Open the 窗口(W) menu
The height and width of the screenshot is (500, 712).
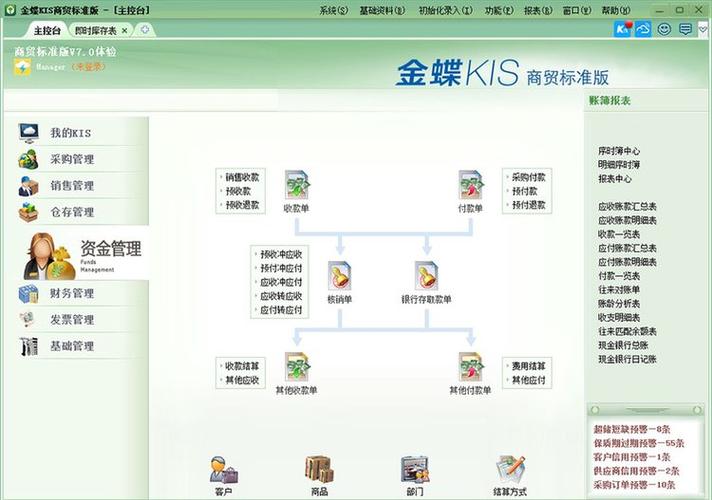577,10
